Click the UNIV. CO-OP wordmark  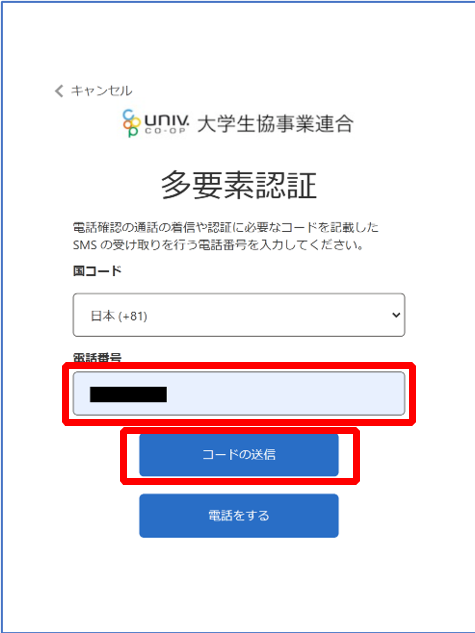click(166, 123)
